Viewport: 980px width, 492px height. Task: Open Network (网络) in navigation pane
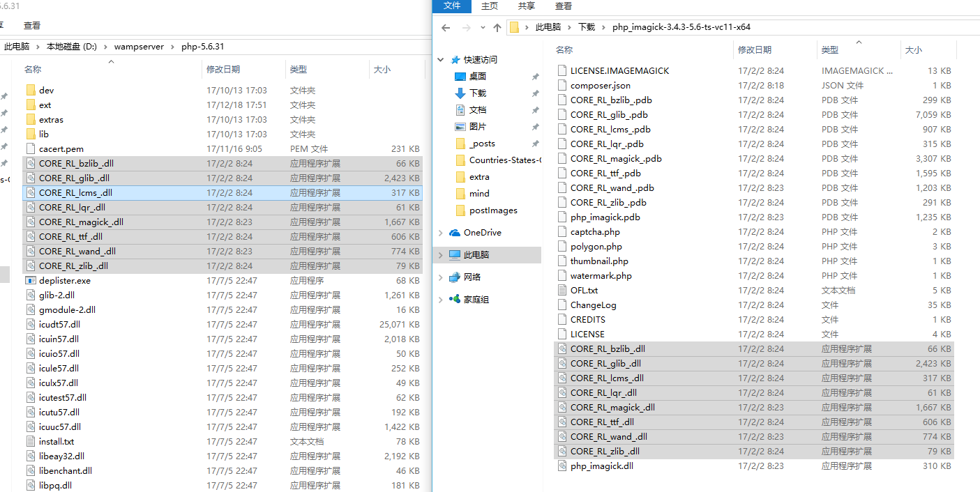click(465, 277)
